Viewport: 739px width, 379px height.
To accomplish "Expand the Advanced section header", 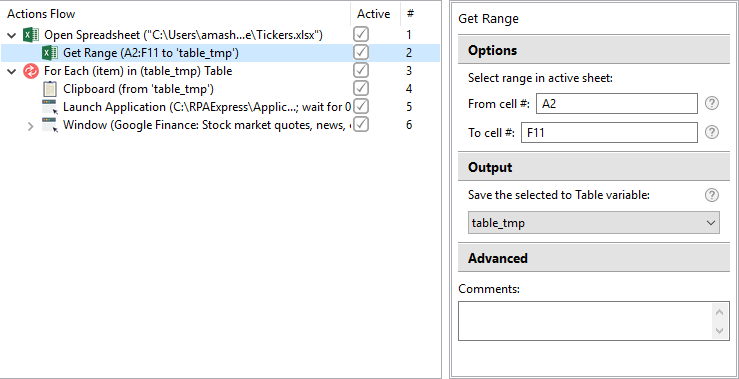I will click(x=594, y=258).
